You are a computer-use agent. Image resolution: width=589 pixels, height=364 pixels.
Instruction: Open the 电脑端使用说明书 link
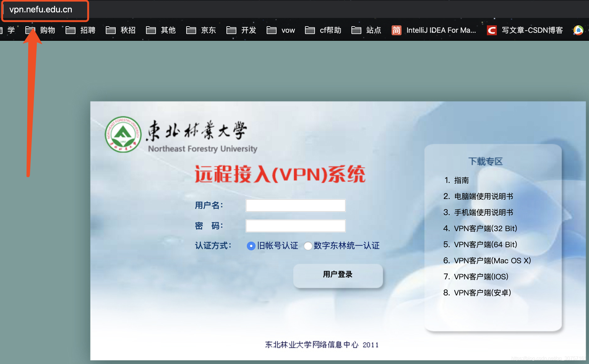(x=484, y=197)
